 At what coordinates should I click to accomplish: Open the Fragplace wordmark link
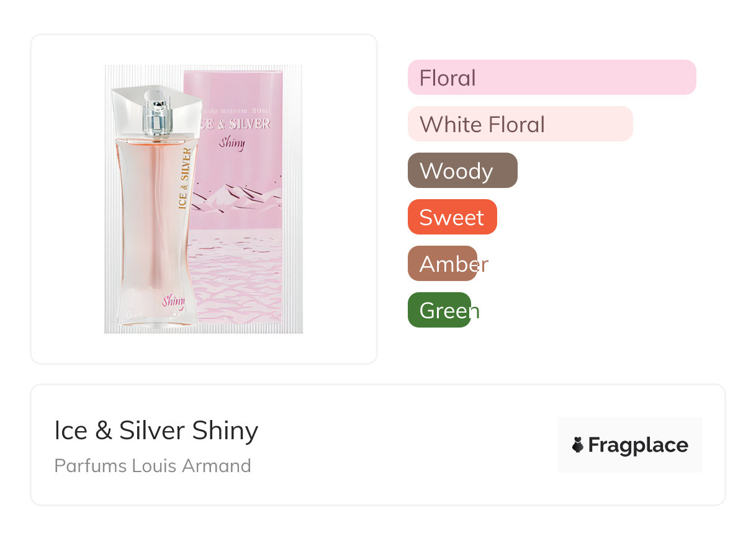click(638, 445)
